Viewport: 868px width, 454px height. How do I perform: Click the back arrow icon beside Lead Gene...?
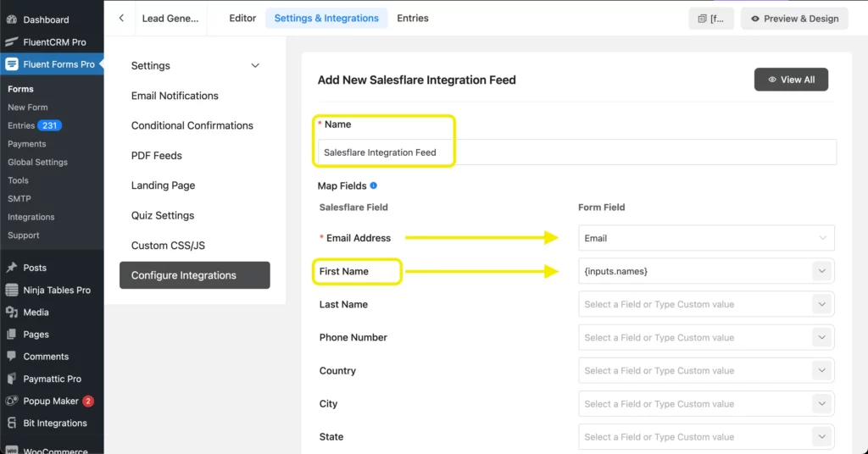121,19
